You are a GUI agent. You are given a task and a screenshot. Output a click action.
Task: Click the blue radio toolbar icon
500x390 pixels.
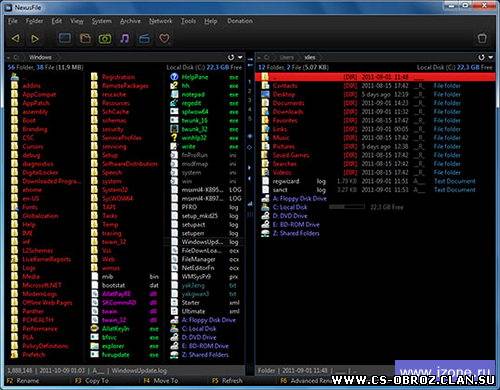144,39
